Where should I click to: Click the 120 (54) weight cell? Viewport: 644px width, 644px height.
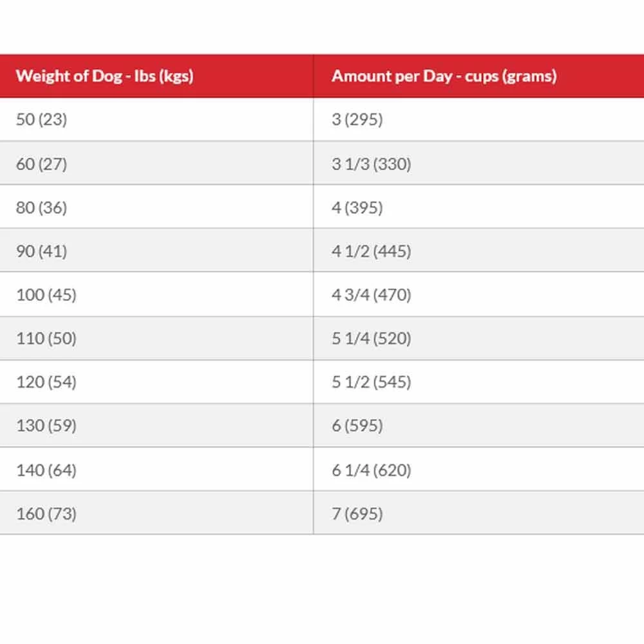coord(46,383)
